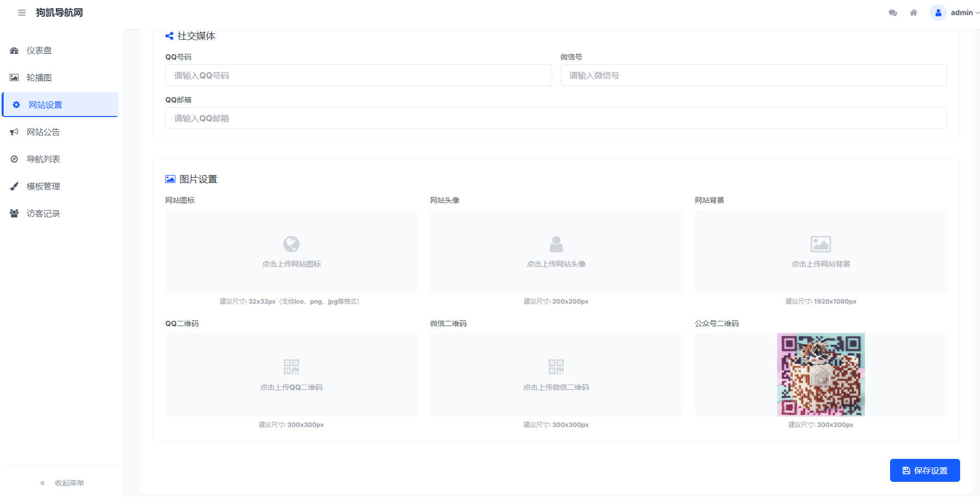Open the 仪表盘 dashboard menu
This screenshot has height=497, width=980.
coord(39,51)
